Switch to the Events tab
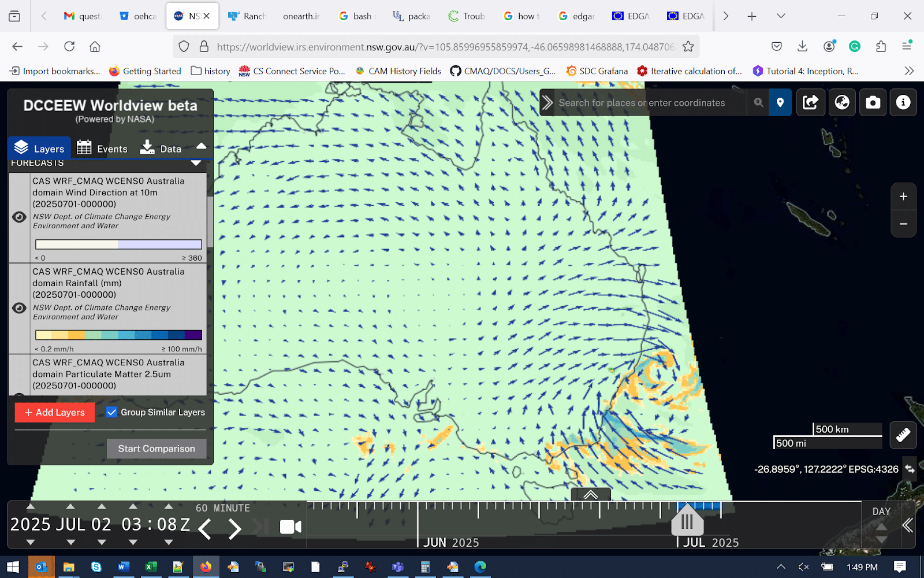The height and width of the screenshot is (578, 924). (102, 148)
